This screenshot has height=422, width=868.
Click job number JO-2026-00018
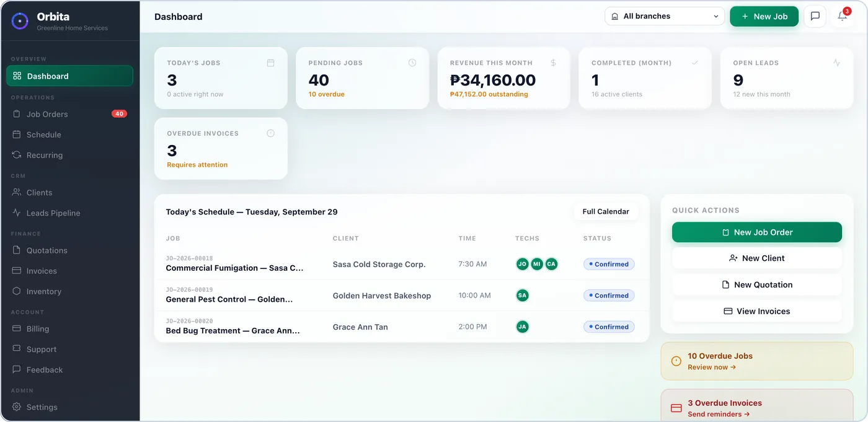pos(189,258)
